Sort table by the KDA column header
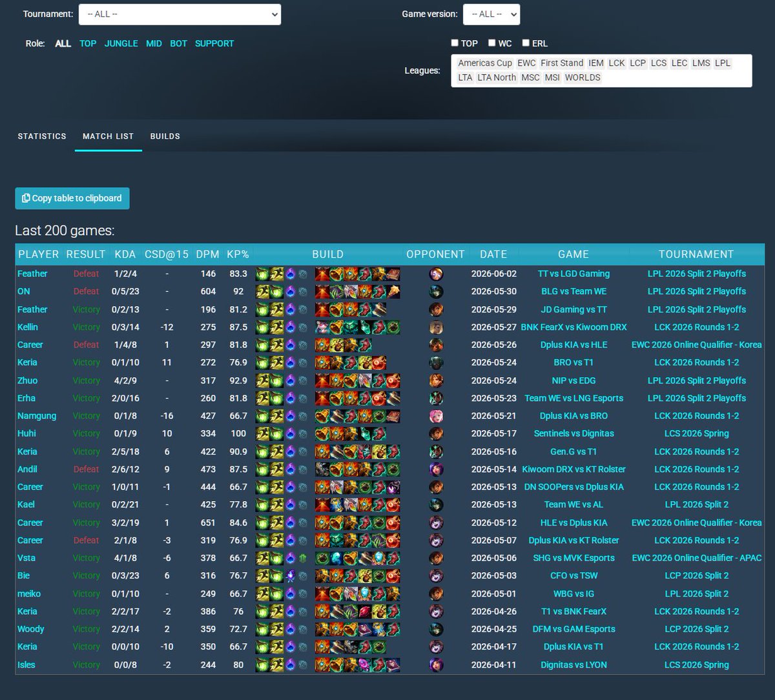775x700 pixels. (x=125, y=254)
